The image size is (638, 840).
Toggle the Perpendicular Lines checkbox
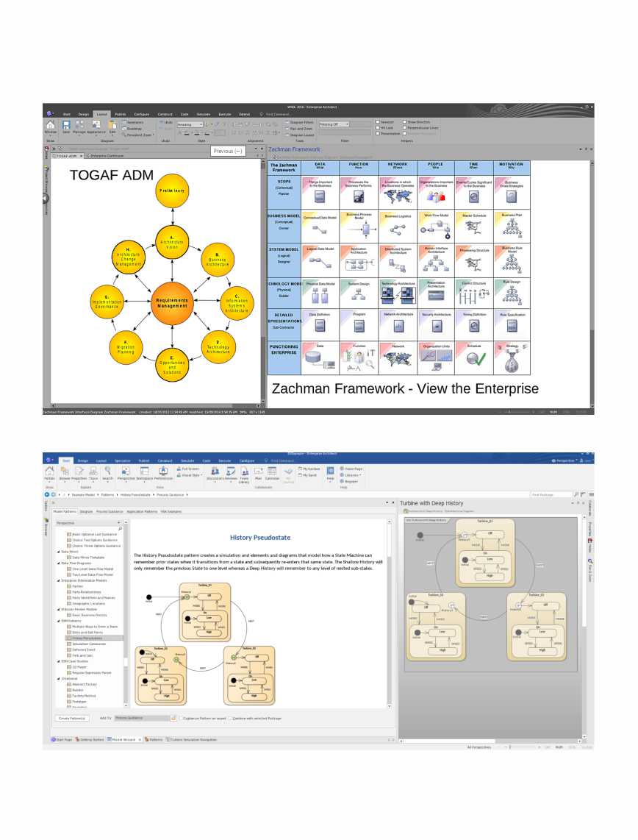tap(405, 127)
